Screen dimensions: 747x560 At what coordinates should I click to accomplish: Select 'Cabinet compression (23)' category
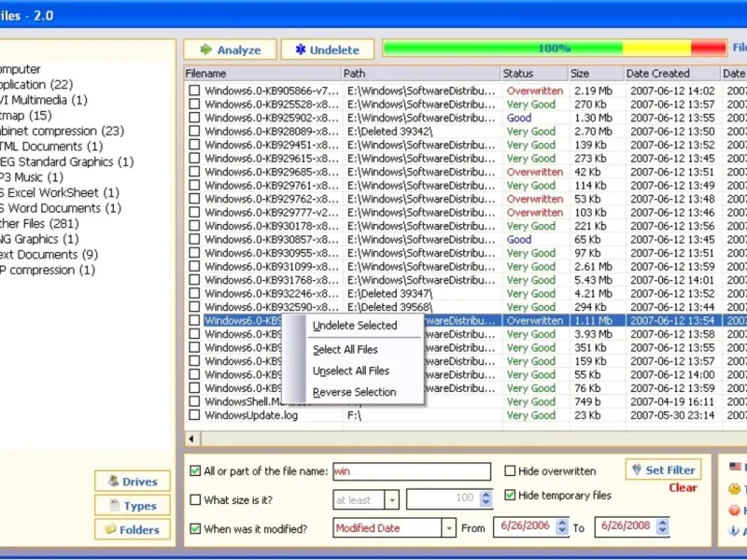coord(62,131)
